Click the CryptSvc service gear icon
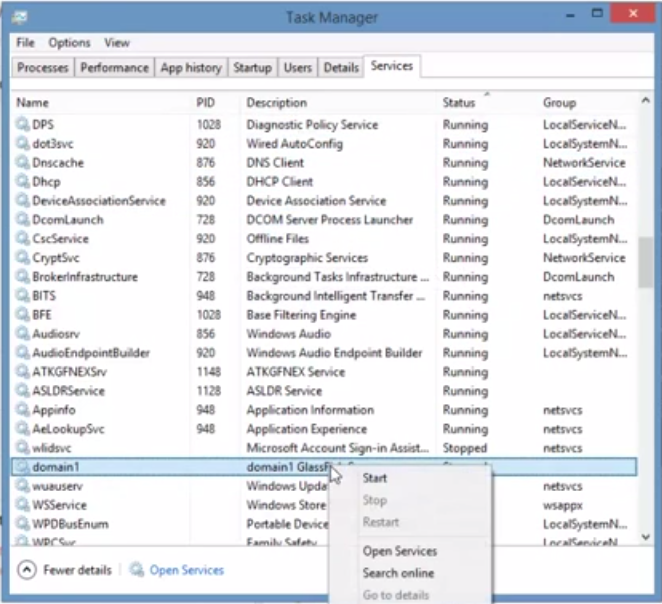662x604 pixels. pyautogui.click(x=22, y=257)
